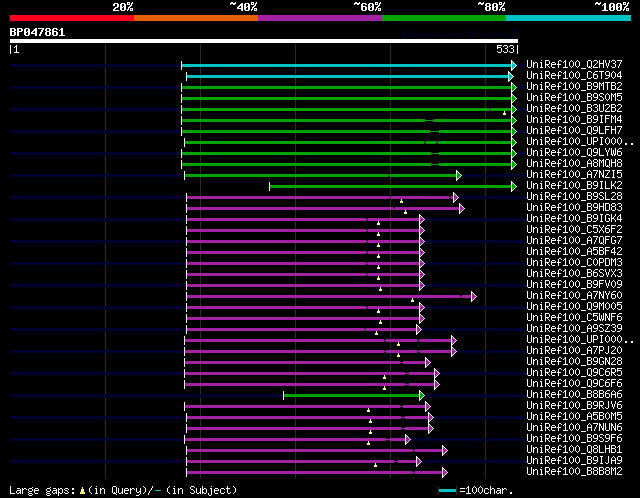The width and height of the screenshot is (640, 498).
Task: Click the arrowhead ending the A7NZI5 alignment
Action: pyautogui.click(x=459, y=176)
